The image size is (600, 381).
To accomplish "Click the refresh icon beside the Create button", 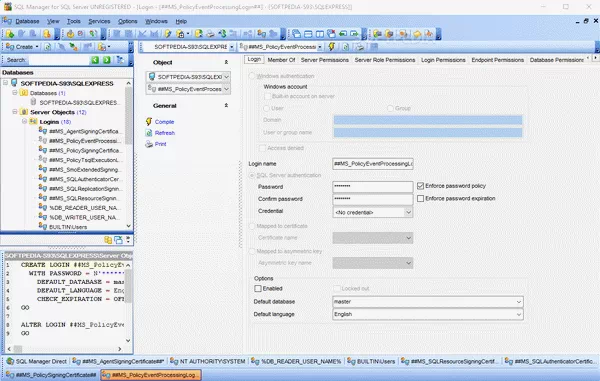I will pos(48,47).
